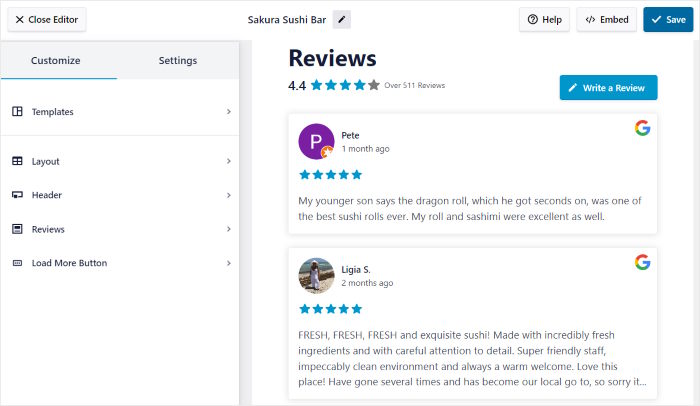Click the Google logo on Ligia S. review
This screenshot has height=406, width=700.
coord(642,262)
